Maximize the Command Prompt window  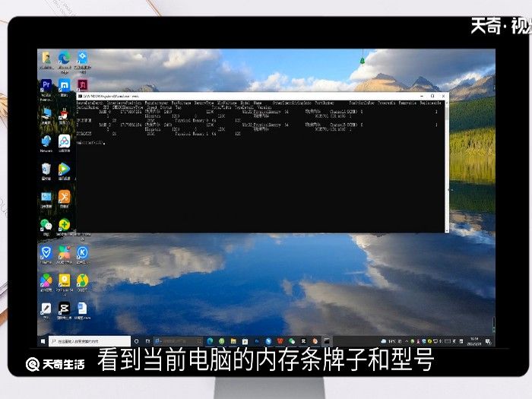coord(432,96)
